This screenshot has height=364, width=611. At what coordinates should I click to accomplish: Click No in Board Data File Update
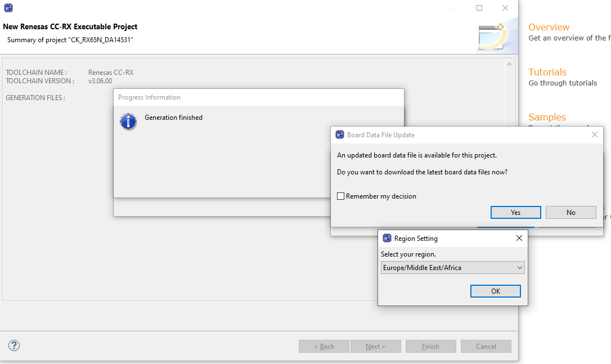pyautogui.click(x=571, y=213)
